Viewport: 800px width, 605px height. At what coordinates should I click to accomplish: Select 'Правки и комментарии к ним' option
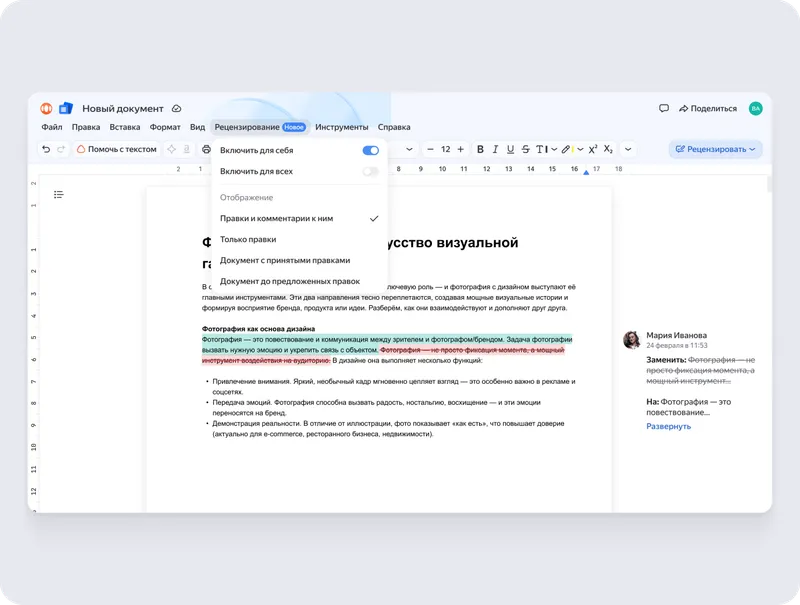299,218
